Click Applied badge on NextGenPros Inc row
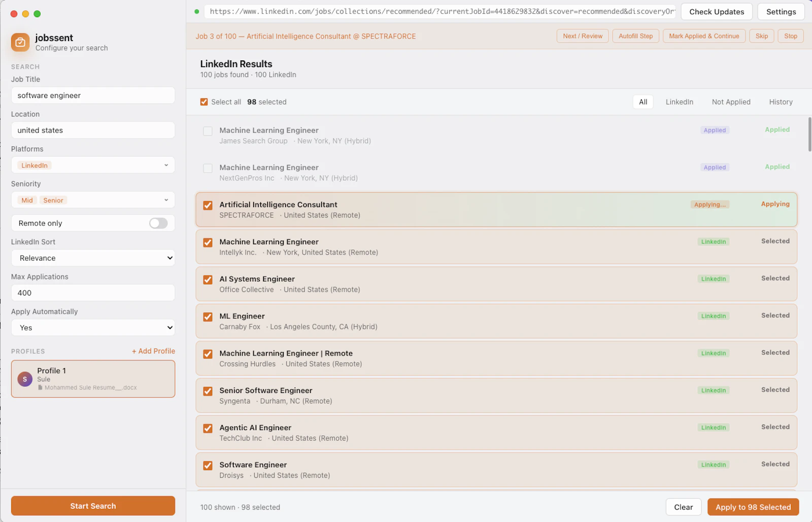 (x=715, y=168)
